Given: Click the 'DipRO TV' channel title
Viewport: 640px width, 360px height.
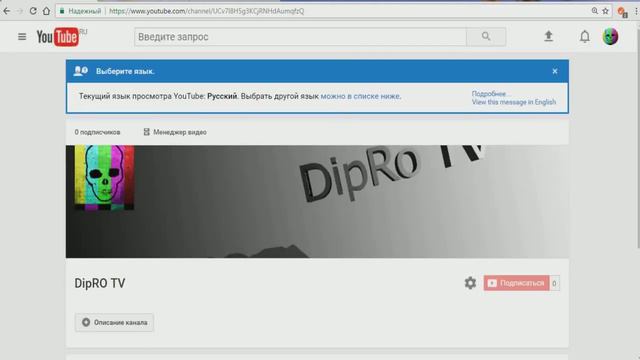Looking at the screenshot, I should click(100, 283).
